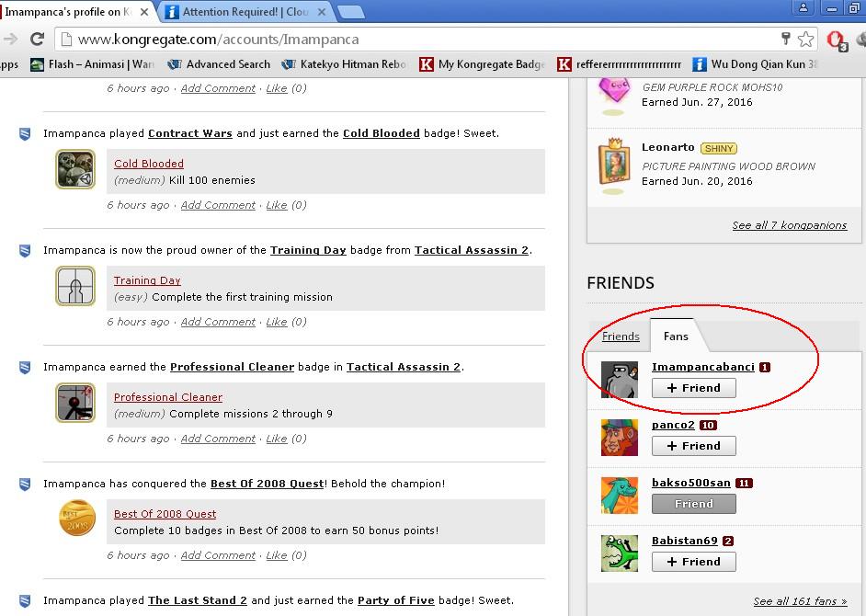Click the key icon in address bar

(x=786, y=38)
